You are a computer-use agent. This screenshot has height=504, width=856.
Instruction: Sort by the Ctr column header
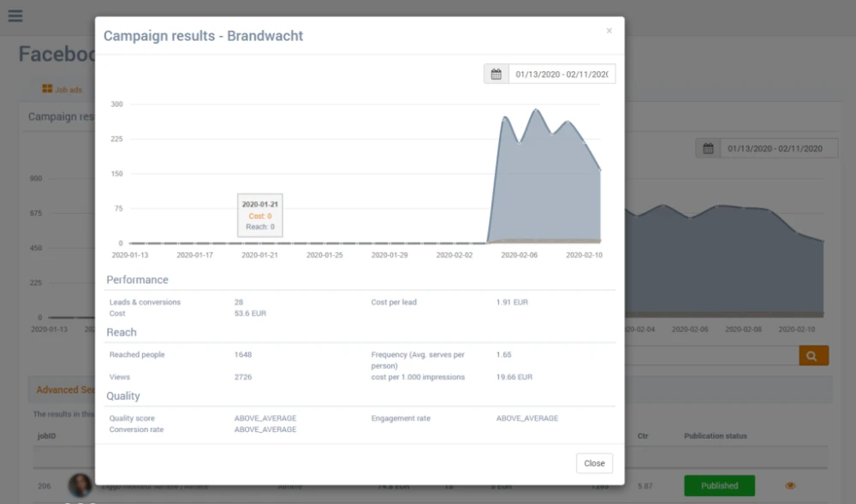(x=643, y=436)
